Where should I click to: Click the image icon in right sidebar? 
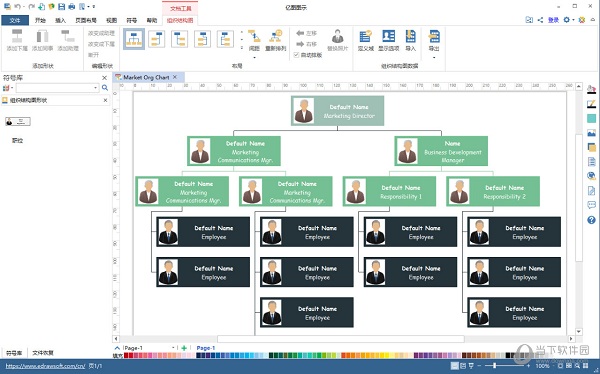point(591,133)
